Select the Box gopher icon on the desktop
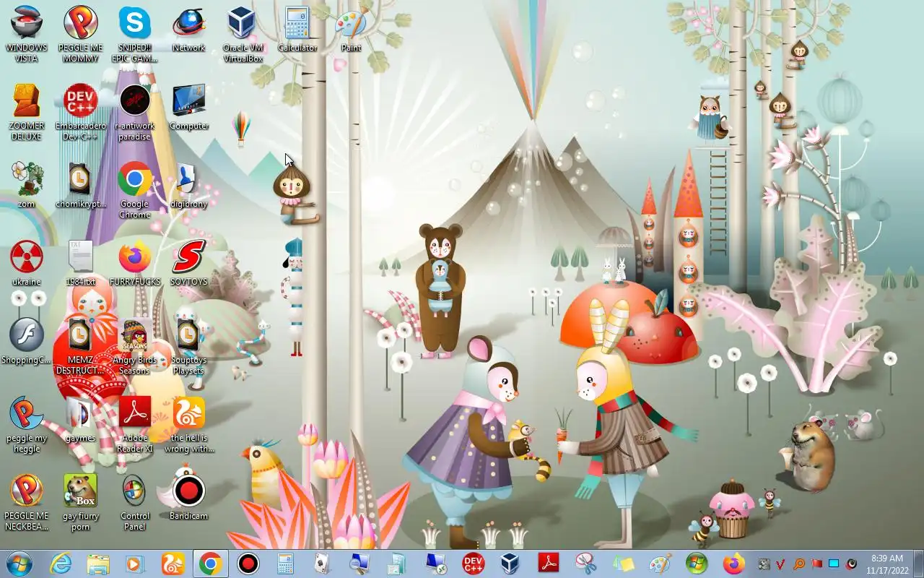 81,502
